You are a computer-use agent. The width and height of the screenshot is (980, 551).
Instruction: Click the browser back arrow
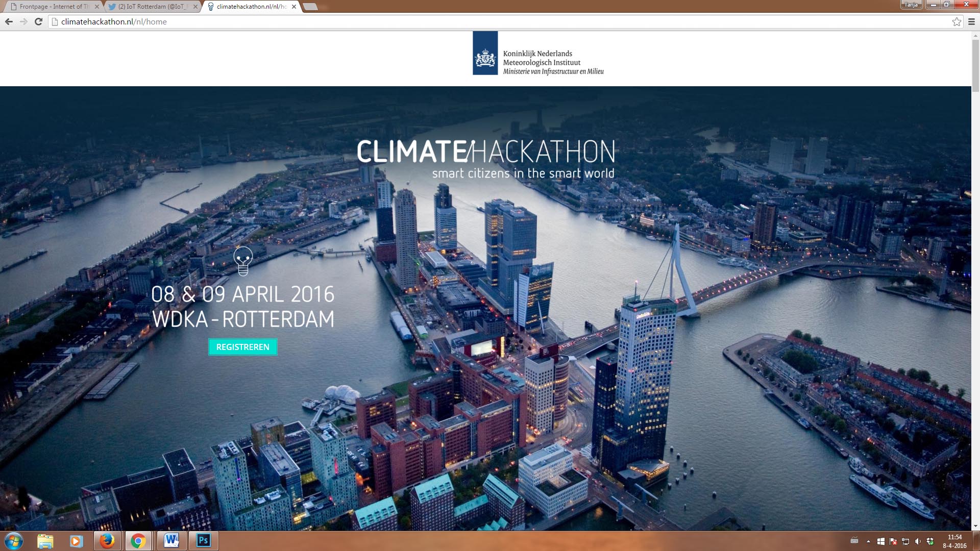click(x=9, y=21)
